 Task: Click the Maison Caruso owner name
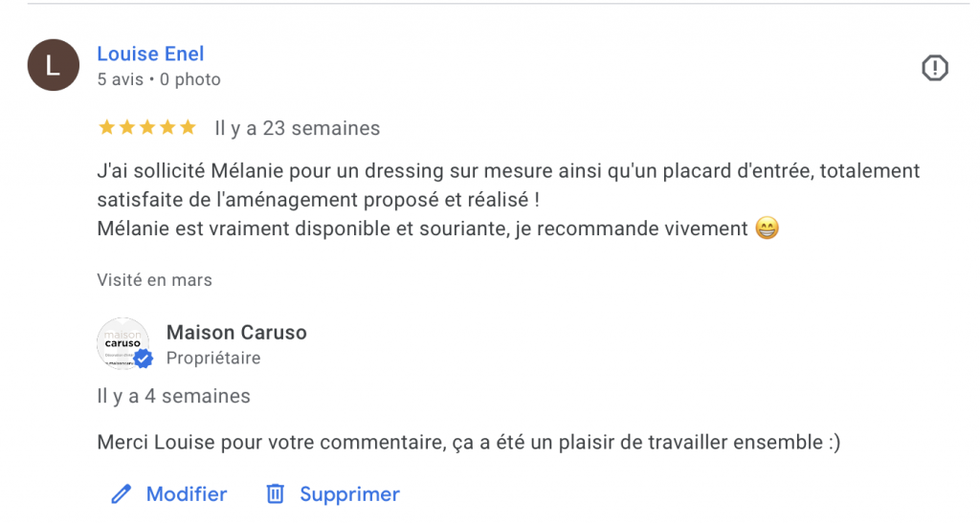click(x=236, y=333)
